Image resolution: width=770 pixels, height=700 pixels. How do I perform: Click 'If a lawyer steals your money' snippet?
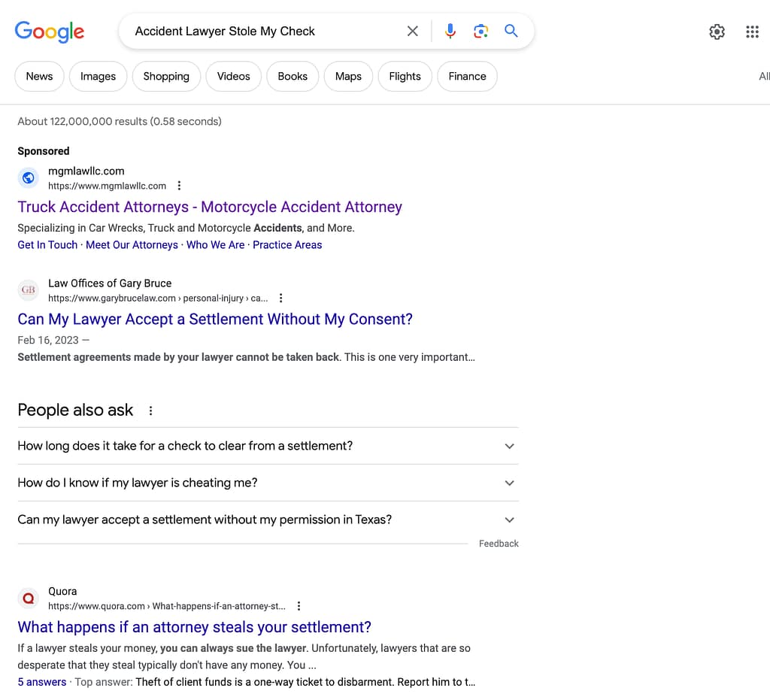(244, 656)
